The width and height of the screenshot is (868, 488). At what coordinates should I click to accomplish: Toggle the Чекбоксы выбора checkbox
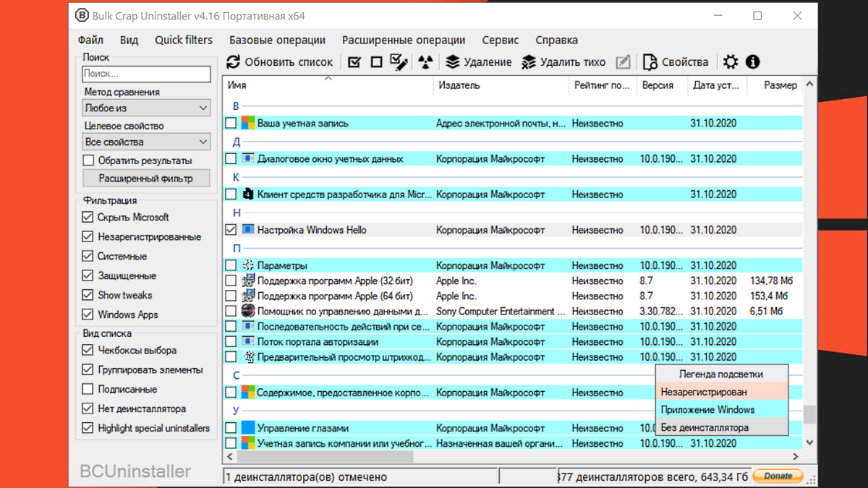click(x=88, y=350)
